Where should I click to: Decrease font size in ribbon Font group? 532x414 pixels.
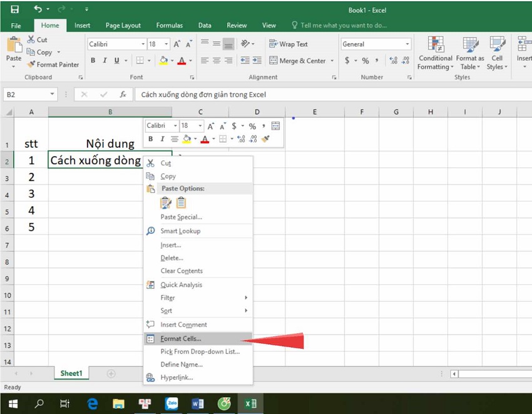point(188,44)
